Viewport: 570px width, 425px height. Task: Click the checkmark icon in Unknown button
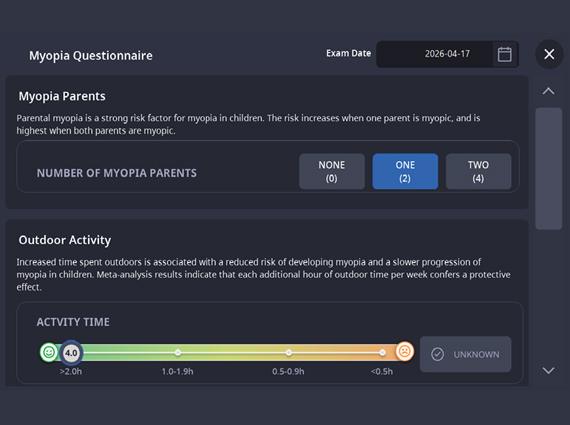[437, 354]
